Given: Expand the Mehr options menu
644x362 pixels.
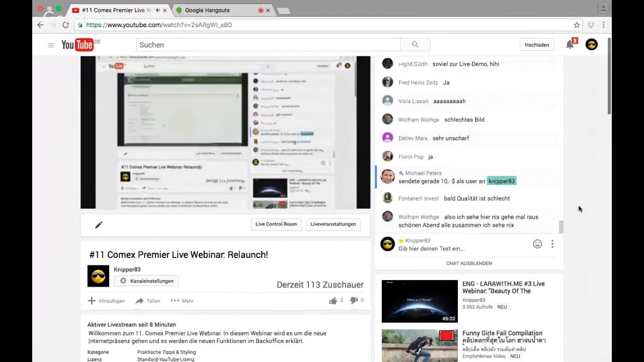Looking at the screenshot, I should 182,301.
